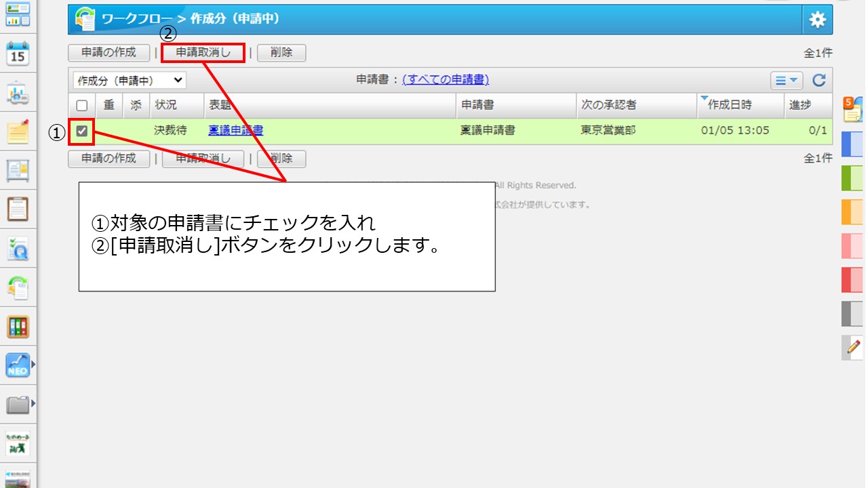Open the calendar icon showing 15
868x488 pixels.
pos(18,53)
